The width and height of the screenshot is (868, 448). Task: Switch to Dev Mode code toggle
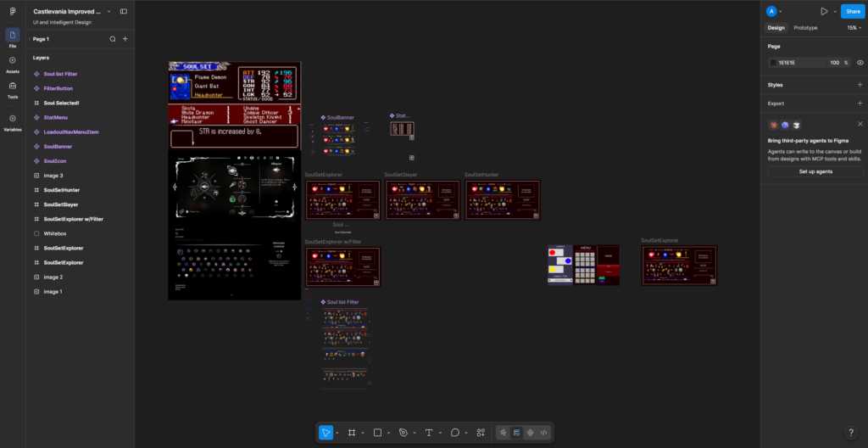(543, 433)
